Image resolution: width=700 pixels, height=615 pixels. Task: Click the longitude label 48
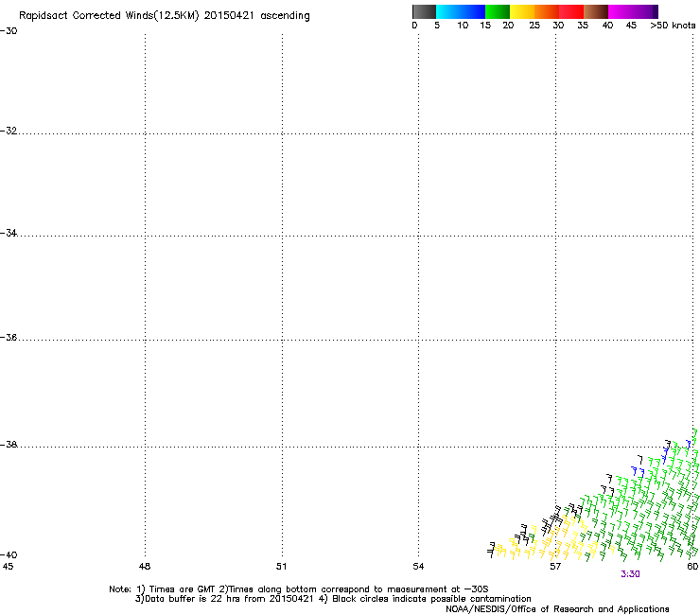145,567
